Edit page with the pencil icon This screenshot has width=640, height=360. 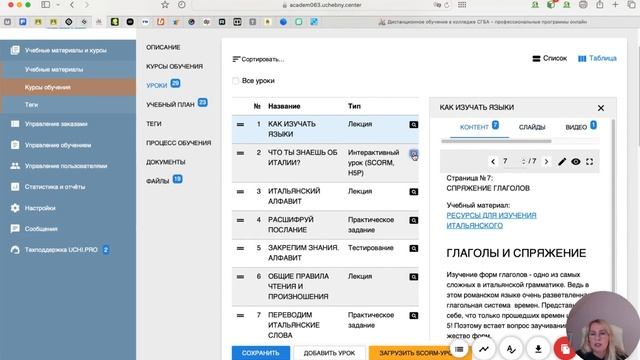click(562, 162)
